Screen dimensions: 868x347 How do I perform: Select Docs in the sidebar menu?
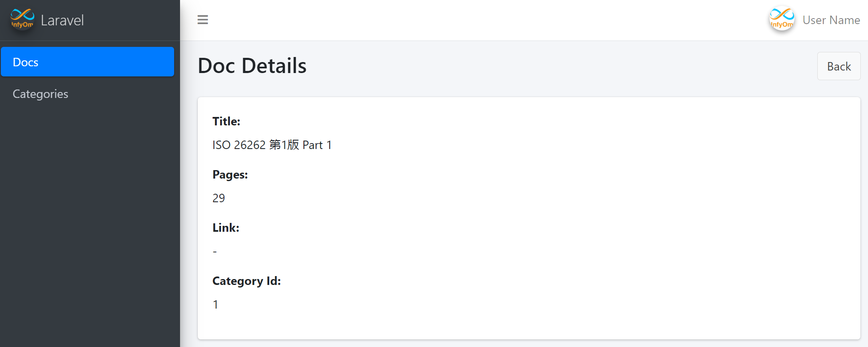(87, 62)
